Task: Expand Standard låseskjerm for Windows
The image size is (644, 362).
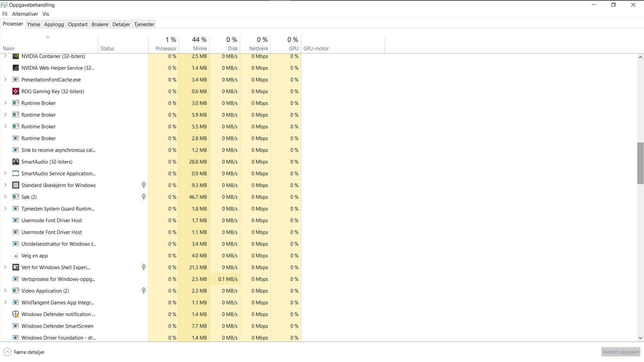Action: click(x=5, y=185)
